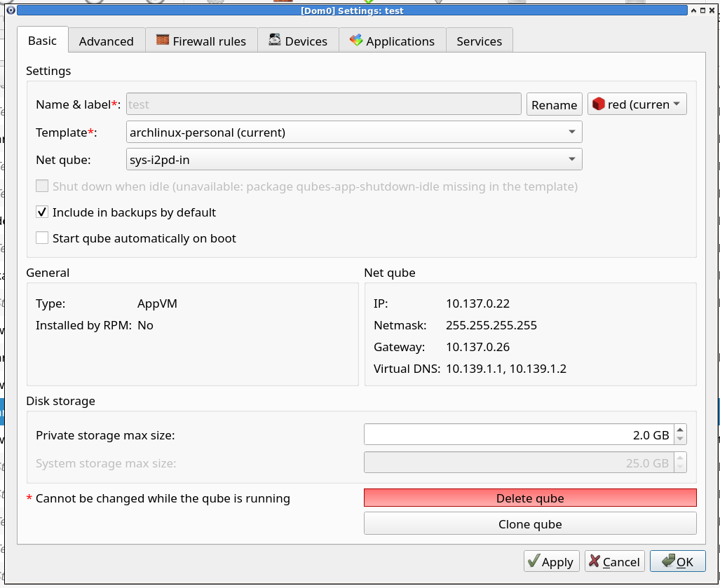The height and width of the screenshot is (588, 720).
Task: Click the red Delete qube button
Action: (530, 498)
